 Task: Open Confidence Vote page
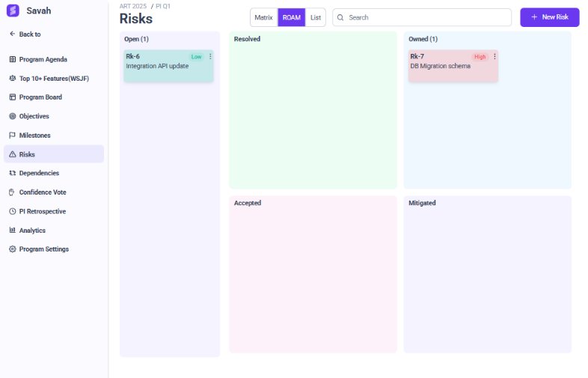click(42, 192)
